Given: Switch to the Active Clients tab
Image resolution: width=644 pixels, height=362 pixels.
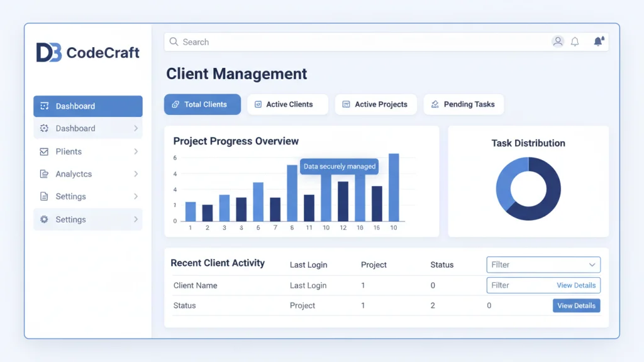Looking at the screenshot, I should point(287,104).
